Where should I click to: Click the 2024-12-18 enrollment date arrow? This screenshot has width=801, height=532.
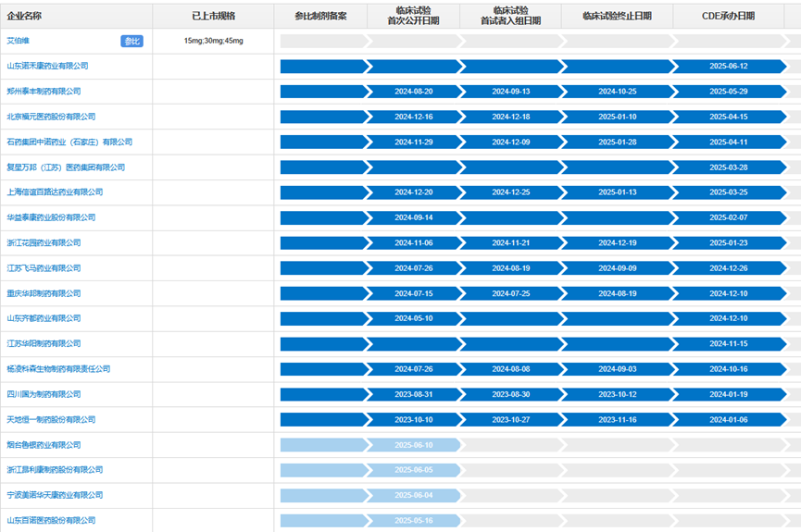511,117
